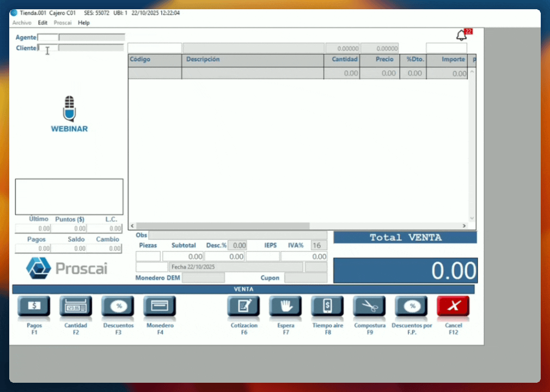The width and height of the screenshot is (550, 392).
Task: Click the IVA% field showing 16
Action: click(x=319, y=246)
